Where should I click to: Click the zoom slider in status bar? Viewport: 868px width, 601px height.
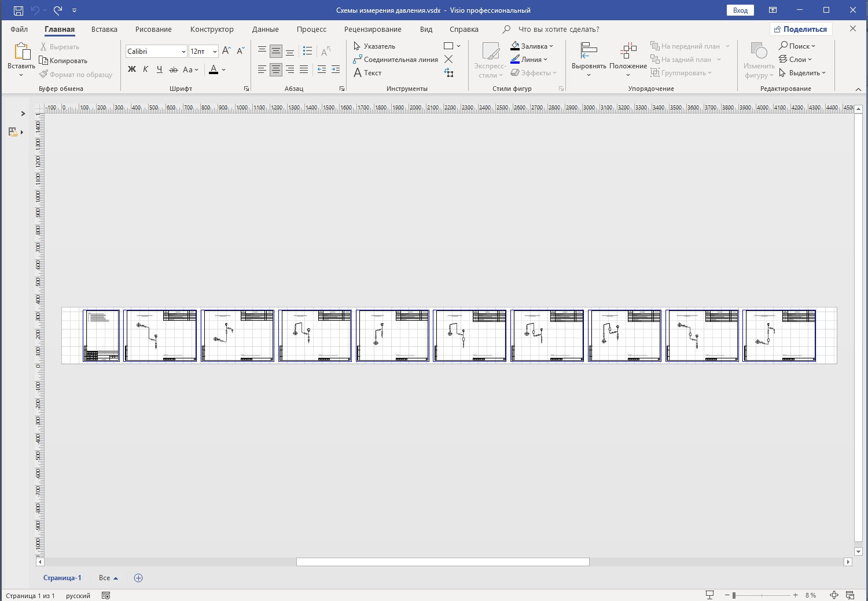click(x=734, y=595)
